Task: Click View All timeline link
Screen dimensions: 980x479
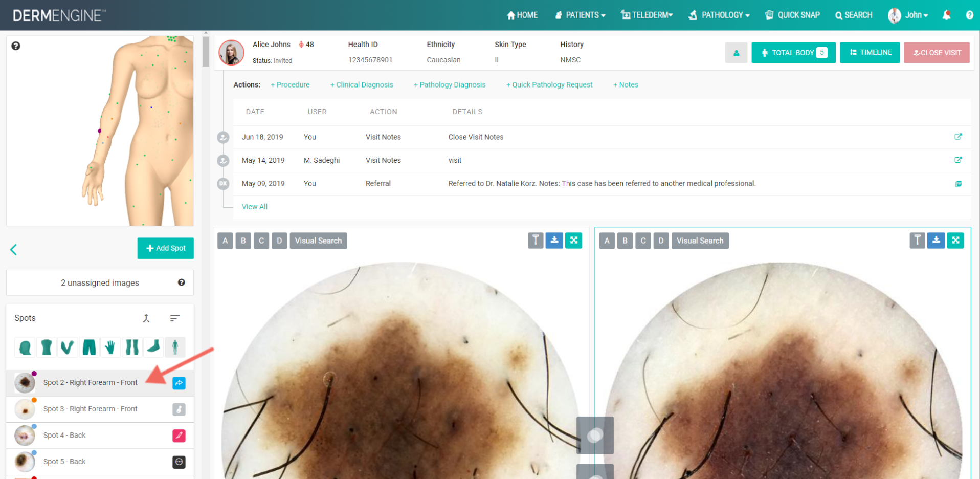Action: (254, 207)
